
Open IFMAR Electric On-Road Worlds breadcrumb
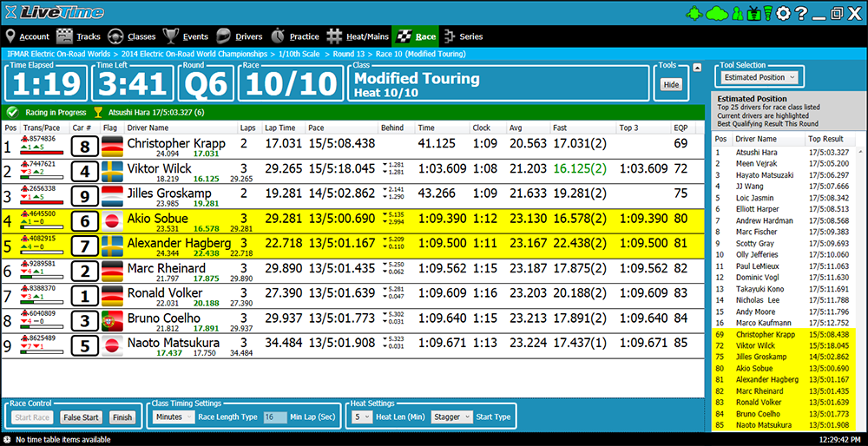(x=59, y=54)
